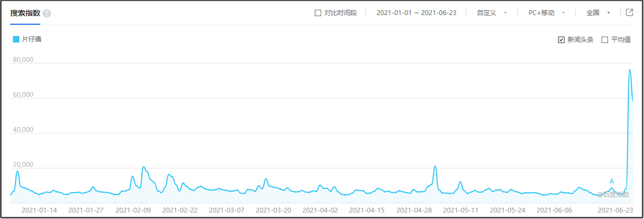The image size is (644, 219).
Task: Click the 2021-04-15 axis date label
Action: [x=367, y=210]
